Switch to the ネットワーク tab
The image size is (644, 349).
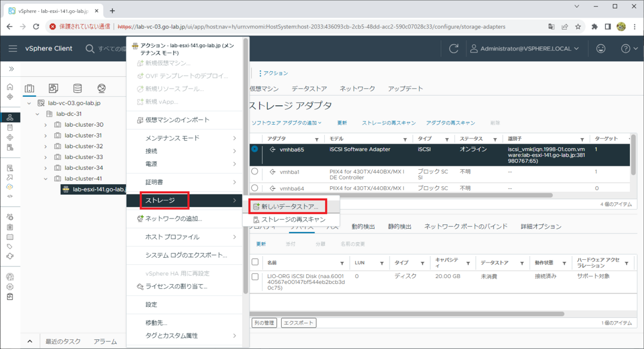[x=357, y=89]
